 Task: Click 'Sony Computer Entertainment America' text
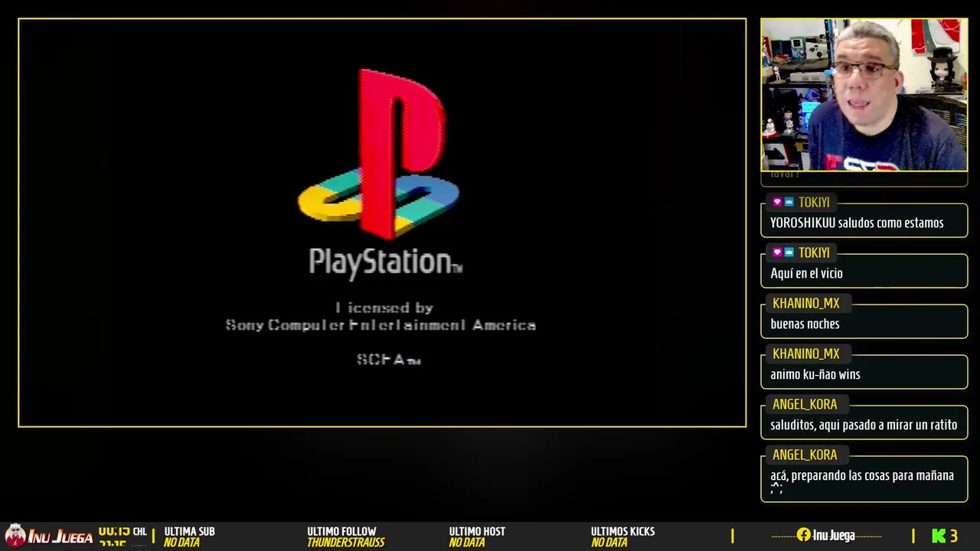[381, 325]
